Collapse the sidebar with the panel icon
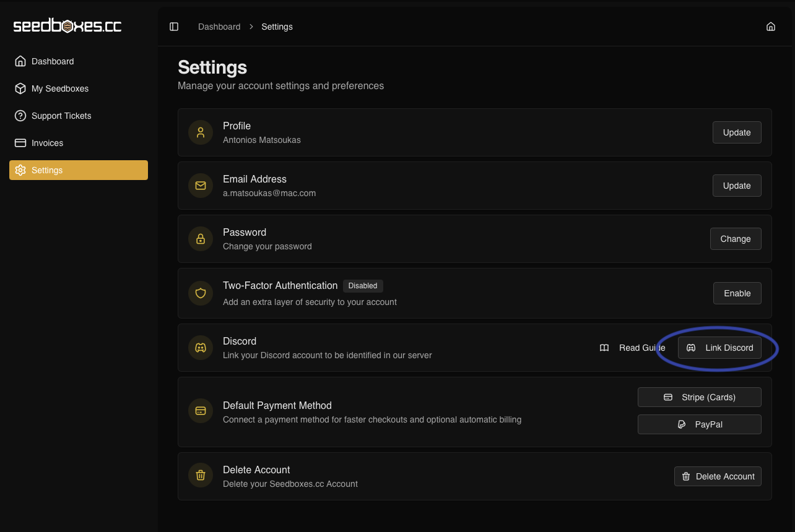The width and height of the screenshot is (795, 532). pyautogui.click(x=173, y=27)
